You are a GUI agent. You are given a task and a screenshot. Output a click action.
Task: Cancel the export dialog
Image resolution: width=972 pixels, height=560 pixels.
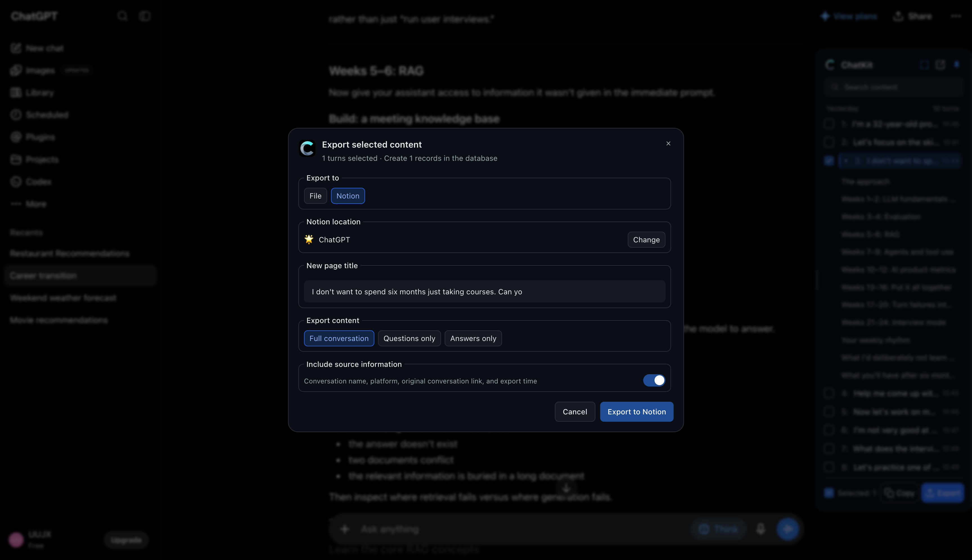pos(575,412)
